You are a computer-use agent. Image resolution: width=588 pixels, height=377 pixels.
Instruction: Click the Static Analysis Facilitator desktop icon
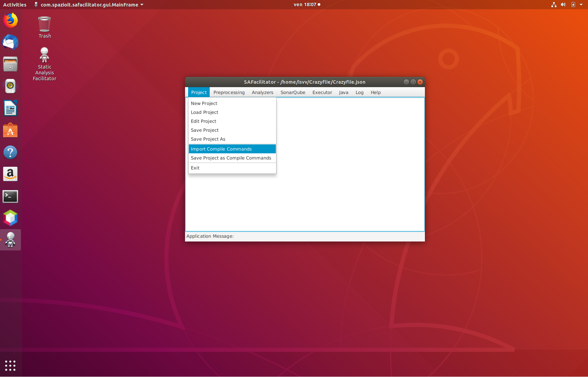click(45, 64)
